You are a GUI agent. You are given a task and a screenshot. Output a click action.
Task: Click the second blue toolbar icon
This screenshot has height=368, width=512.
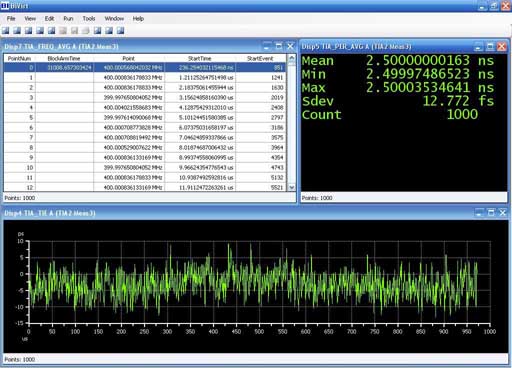(x=17, y=31)
